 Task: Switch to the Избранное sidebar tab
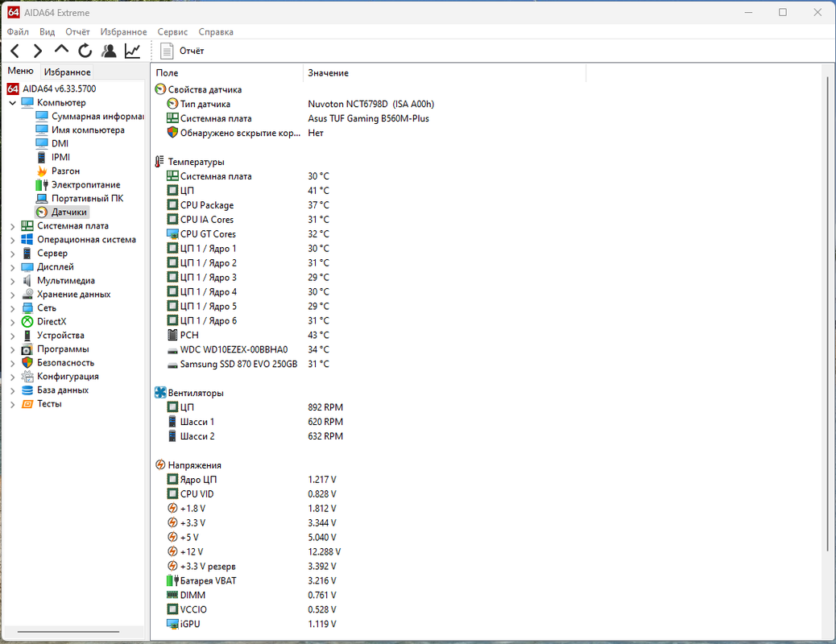tap(67, 72)
